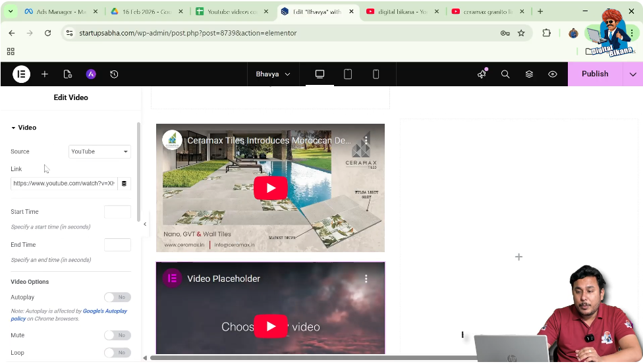
Task: Open the Astra theme purple icon
Action: coord(91,74)
